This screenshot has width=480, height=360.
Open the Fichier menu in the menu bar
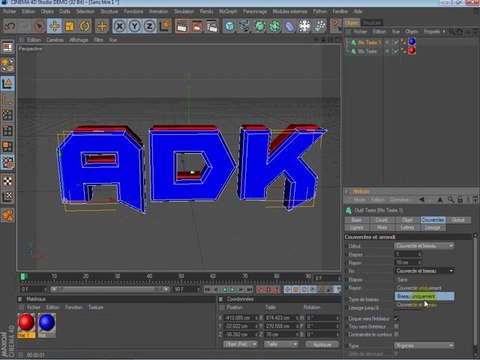pos(10,11)
